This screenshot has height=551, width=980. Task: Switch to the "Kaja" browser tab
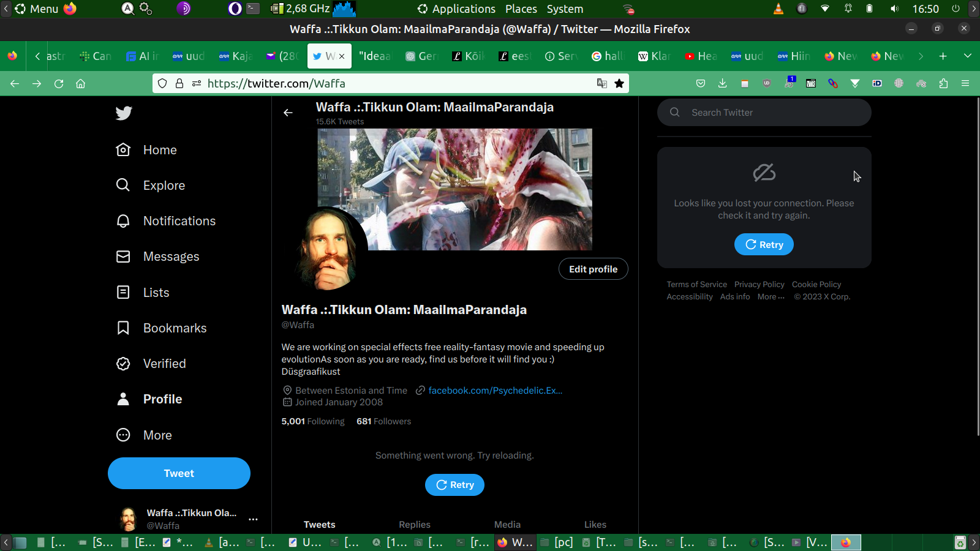pos(236,56)
